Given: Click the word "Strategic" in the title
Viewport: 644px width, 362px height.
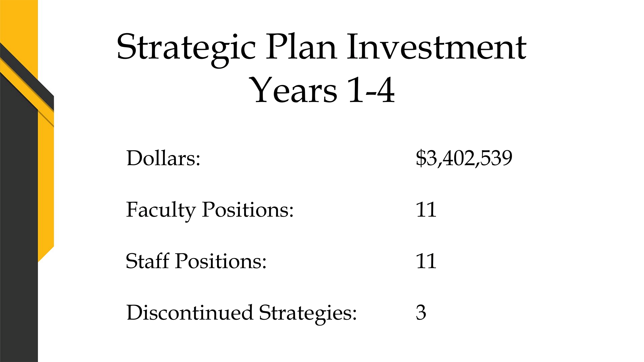Looking at the screenshot, I should [186, 49].
